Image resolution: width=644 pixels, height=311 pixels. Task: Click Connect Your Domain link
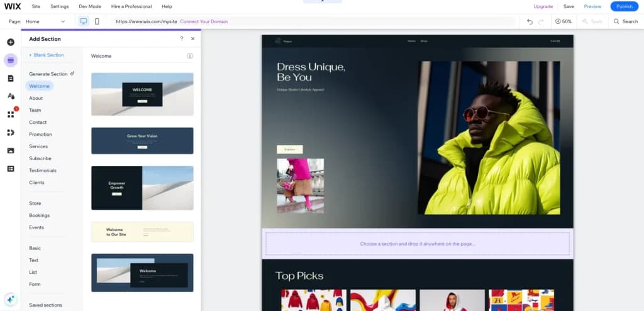click(204, 21)
